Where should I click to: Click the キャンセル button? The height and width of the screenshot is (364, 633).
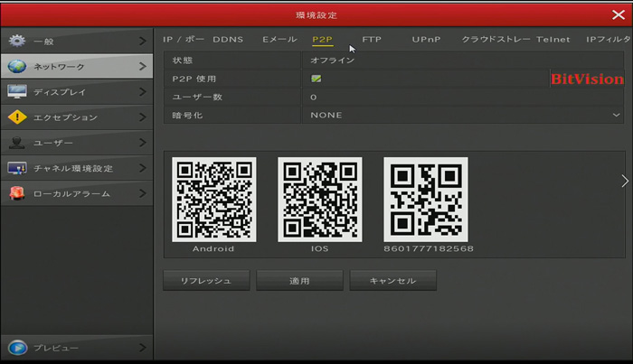pyautogui.click(x=392, y=281)
